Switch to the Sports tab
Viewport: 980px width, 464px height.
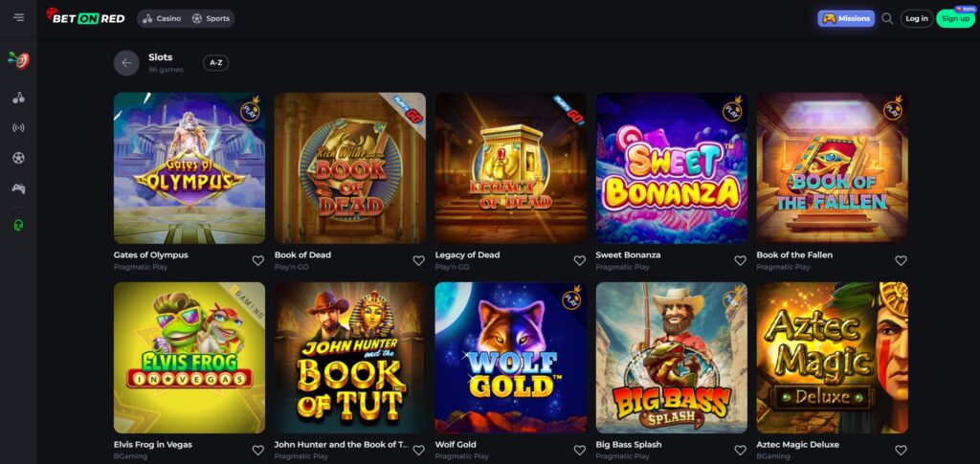tap(211, 19)
